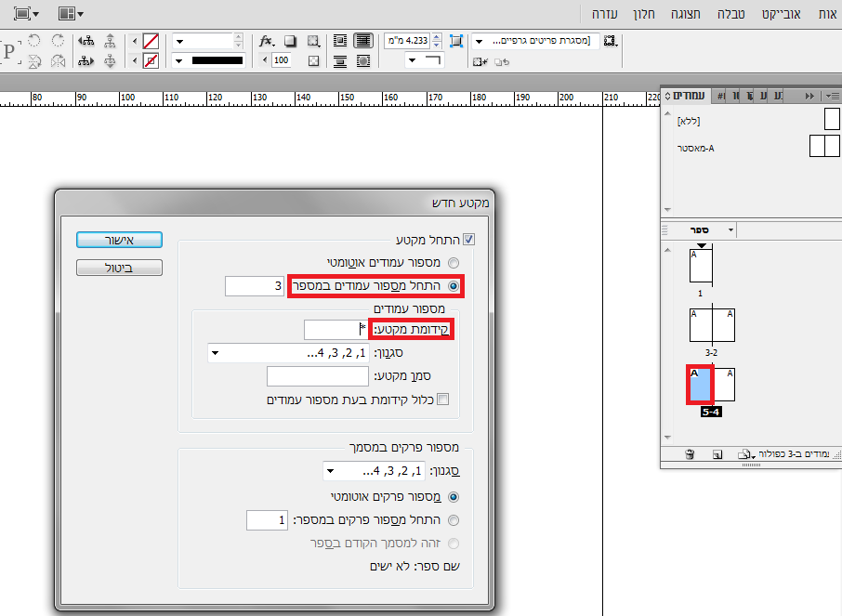The height and width of the screenshot is (616, 842).
Task: Select התחל מספור פרקים במספר radio button
Action: tap(454, 520)
